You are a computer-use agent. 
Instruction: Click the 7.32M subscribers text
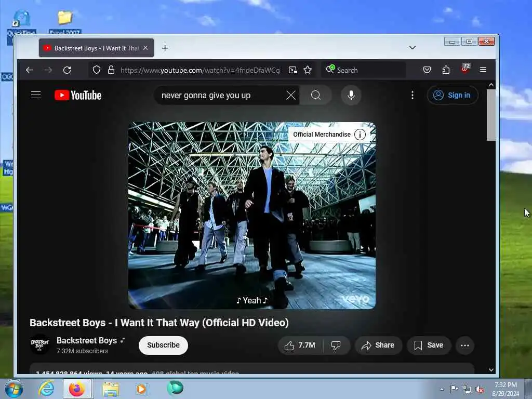(x=82, y=351)
